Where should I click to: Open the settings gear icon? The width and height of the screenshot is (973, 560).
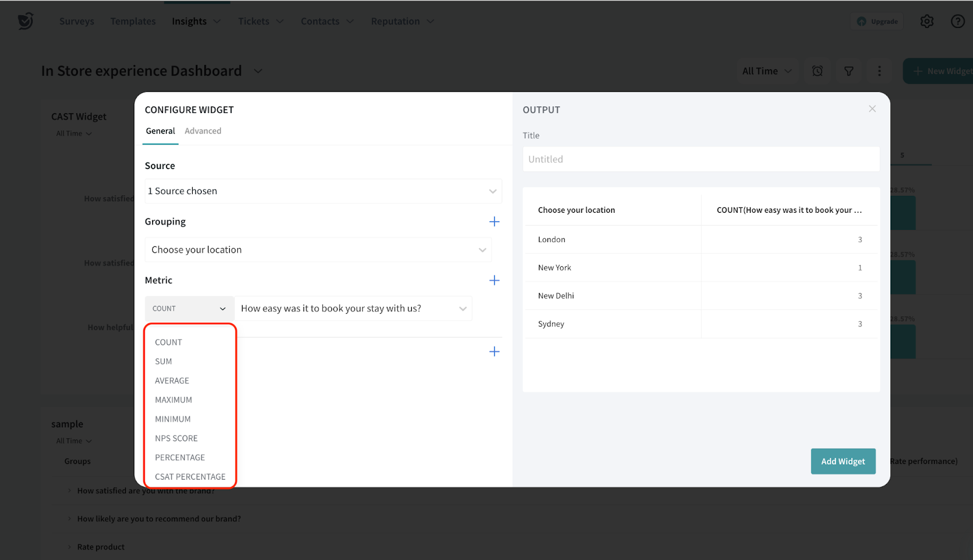click(927, 21)
